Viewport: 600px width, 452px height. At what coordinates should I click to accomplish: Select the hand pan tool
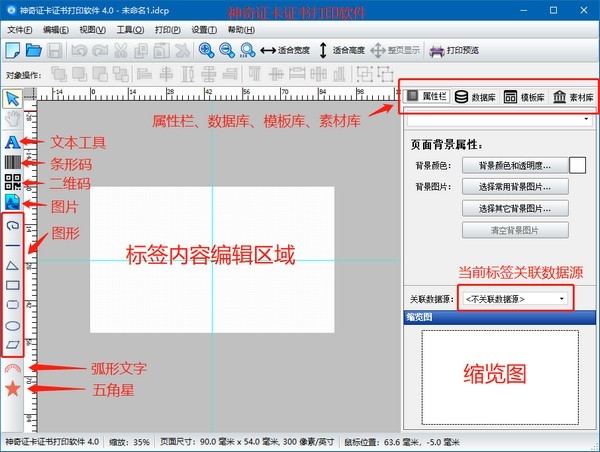coord(13,118)
